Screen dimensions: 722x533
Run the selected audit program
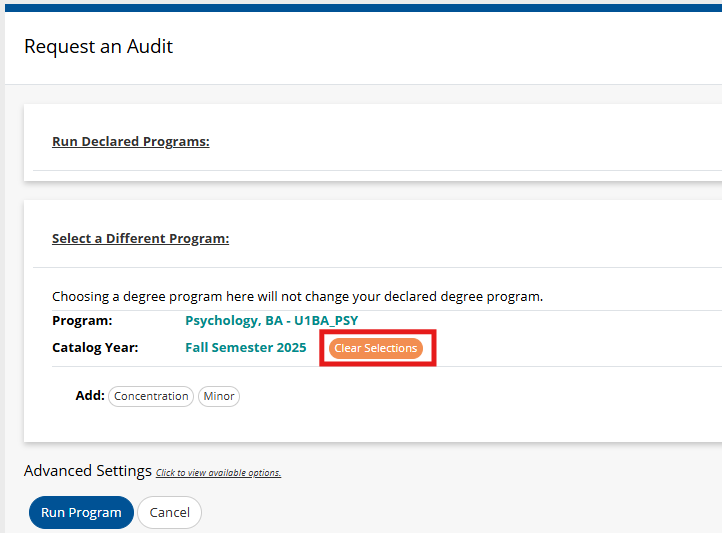point(82,512)
